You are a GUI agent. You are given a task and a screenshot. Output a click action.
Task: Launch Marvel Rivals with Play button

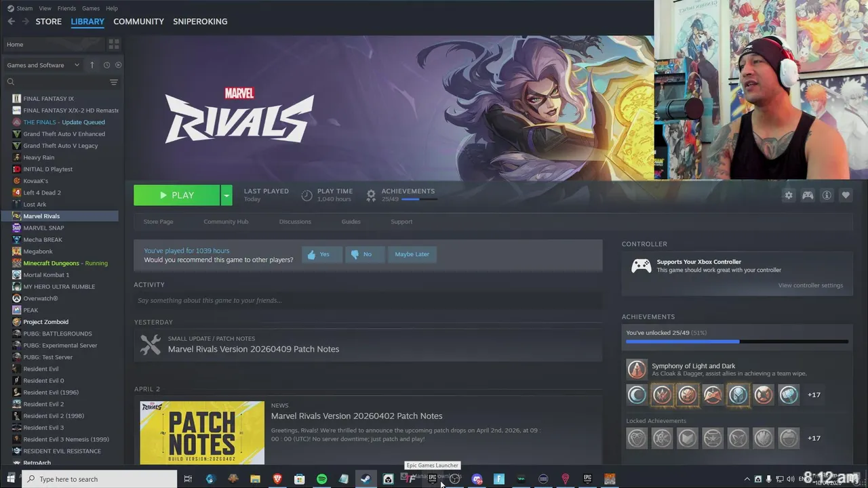pyautogui.click(x=176, y=195)
